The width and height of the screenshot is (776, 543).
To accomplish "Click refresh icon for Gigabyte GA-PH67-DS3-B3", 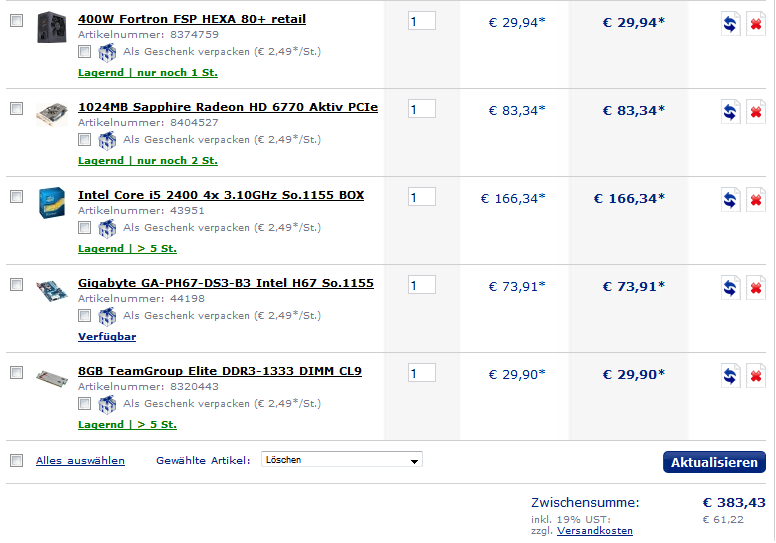I will (730, 288).
